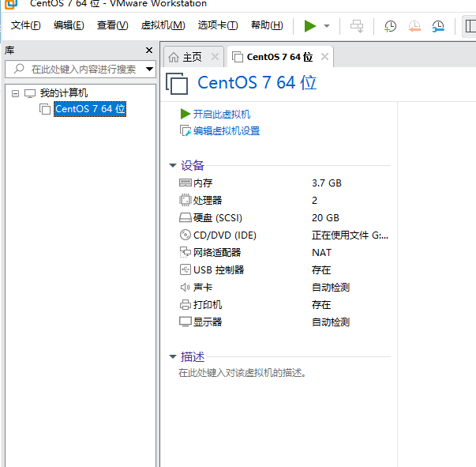
Task: Open the 查看(V) menu
Action: pos(113,25)
